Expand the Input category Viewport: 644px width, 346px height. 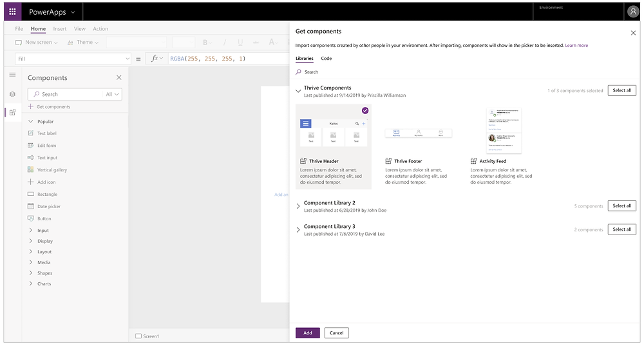pos(30,230)
